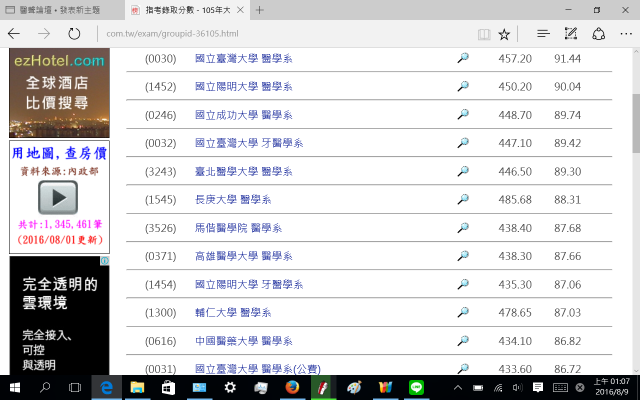This screenshot has height=400, width=640.
Task: Open magnifier for 國立陽明大學 牙醫學系 row
Action: [463, 284]
